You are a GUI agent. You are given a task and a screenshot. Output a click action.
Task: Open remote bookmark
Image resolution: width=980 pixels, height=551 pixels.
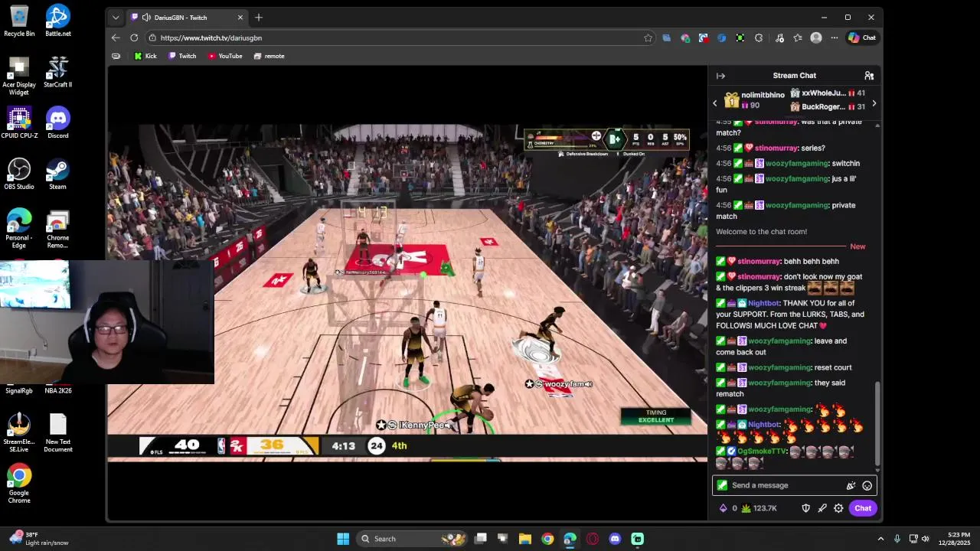(269, 56)
